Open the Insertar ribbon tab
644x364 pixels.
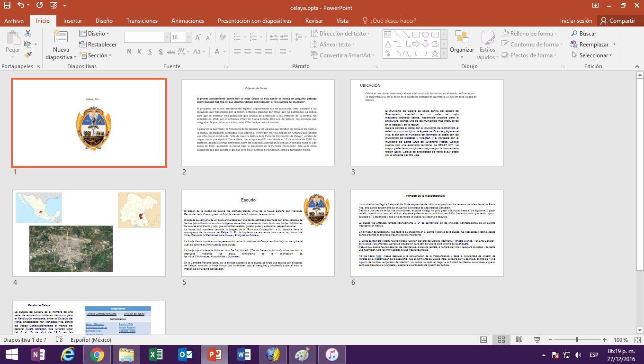pos(72,21)
